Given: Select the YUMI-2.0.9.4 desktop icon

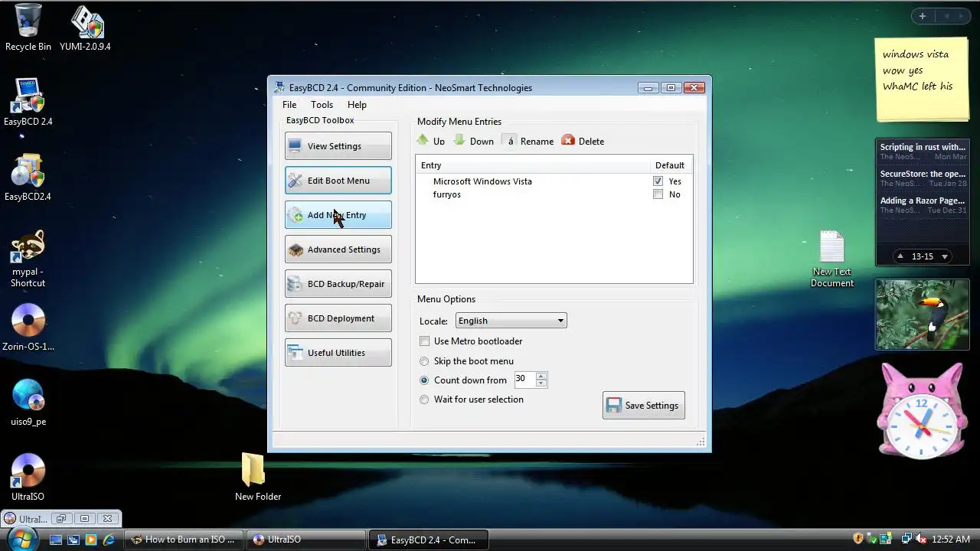Looking at the screenshot, I should click(85, 29).
